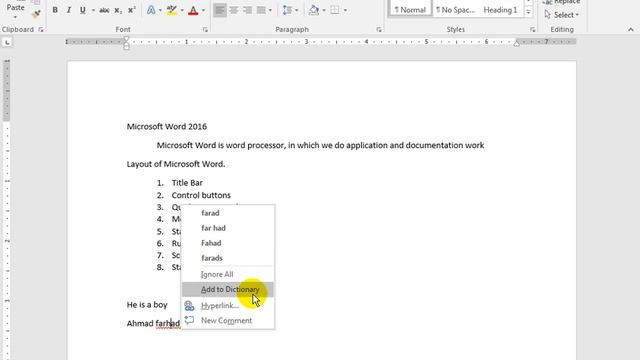Click the text 'Microsoft Word 2016'
The width and height of the screenshot is (640, 360).
pos(167,127)
